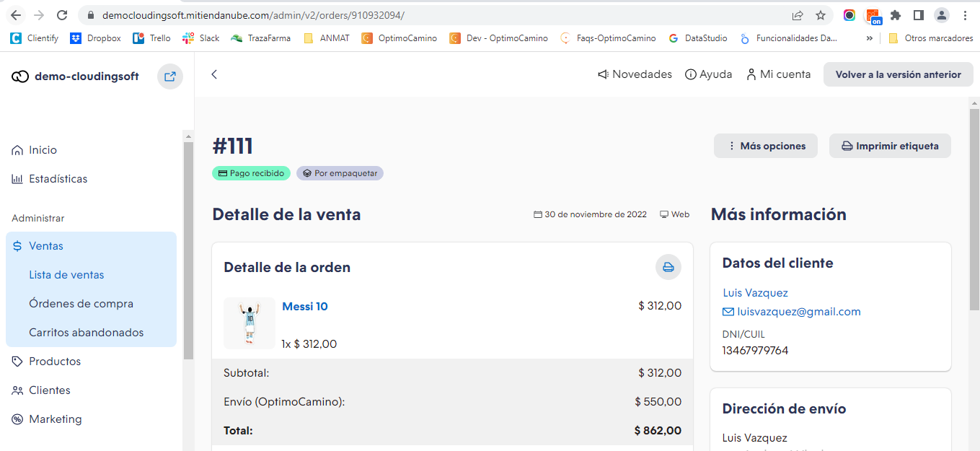Click Imprimir etiqueta button
Image resolution: width=980 pixels, height=451 pixels.
coord(890,146)
